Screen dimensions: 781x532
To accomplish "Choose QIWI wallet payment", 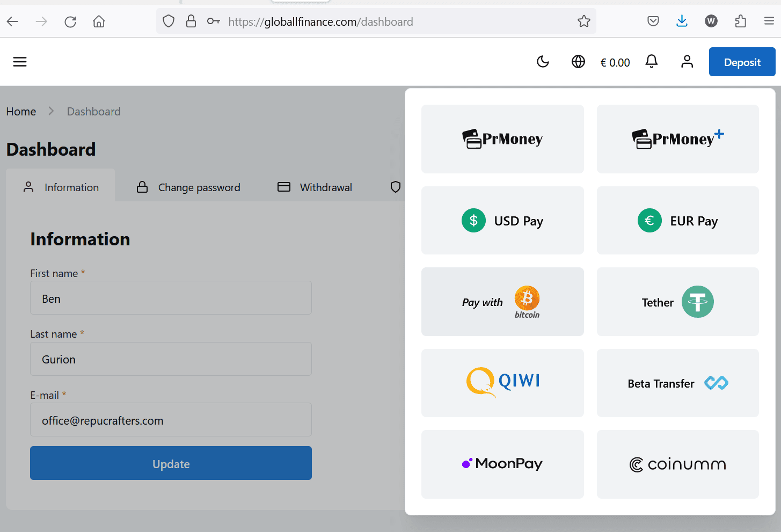I will point(502,383).
